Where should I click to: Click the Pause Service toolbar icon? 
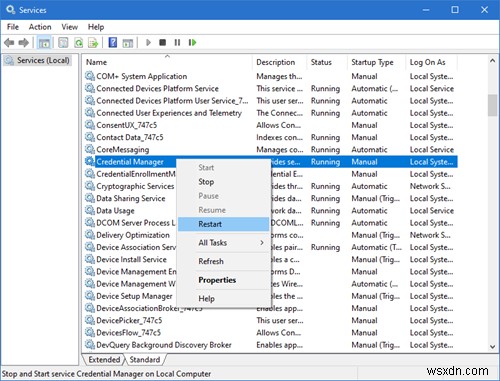point(177,43)
